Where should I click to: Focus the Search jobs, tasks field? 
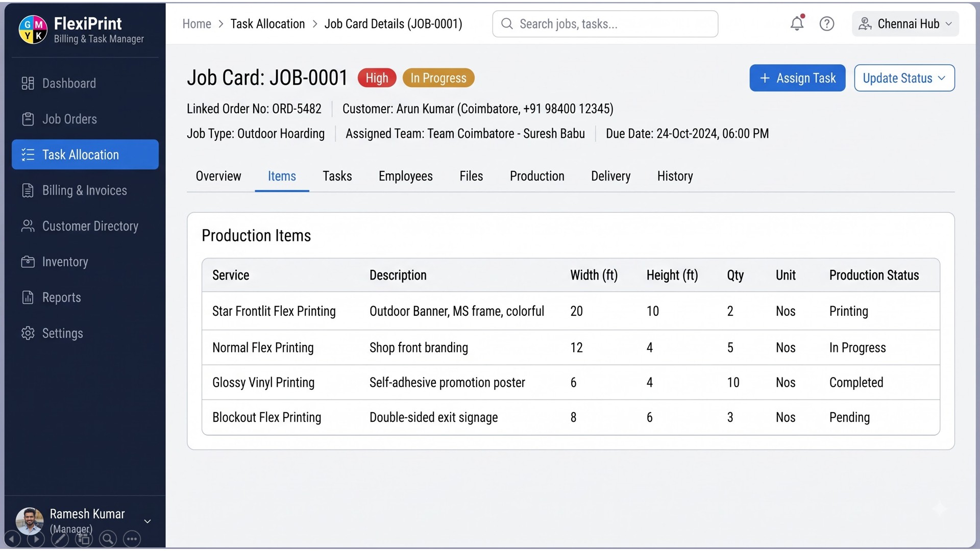[605, 23]
